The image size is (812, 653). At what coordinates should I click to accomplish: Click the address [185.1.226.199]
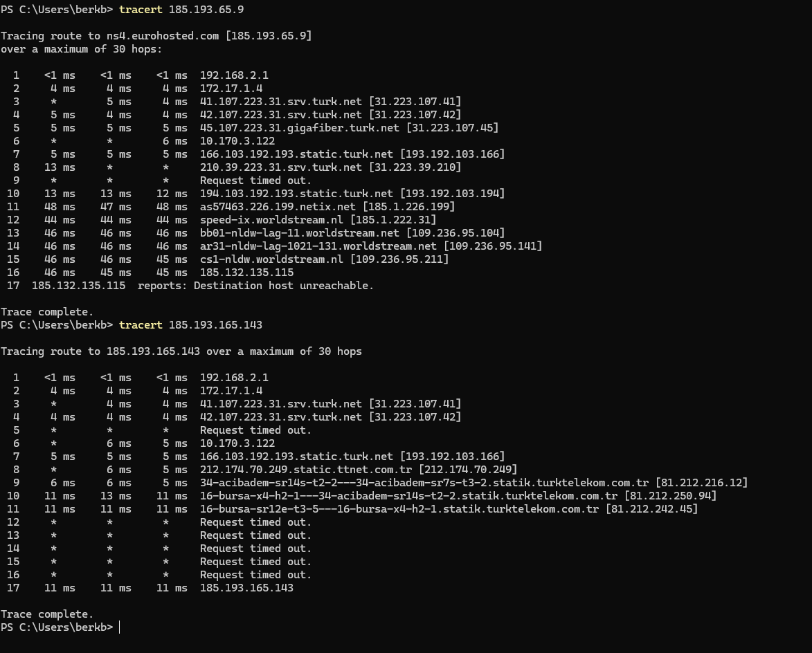pos(408,206)
